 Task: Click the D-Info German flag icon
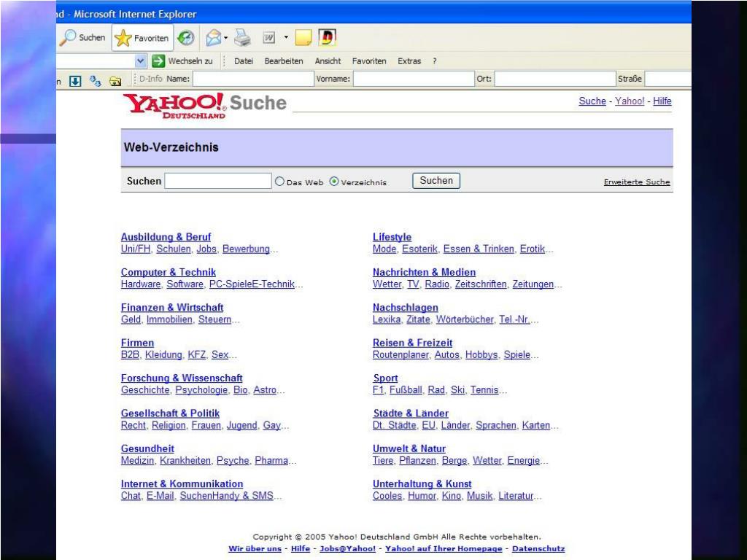[x=328, y=37]
